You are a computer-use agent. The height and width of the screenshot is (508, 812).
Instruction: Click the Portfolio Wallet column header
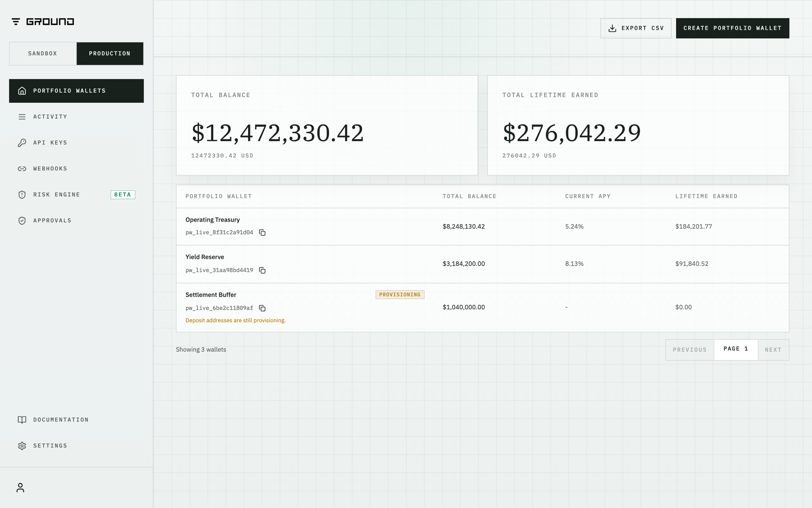click(219, 196)
